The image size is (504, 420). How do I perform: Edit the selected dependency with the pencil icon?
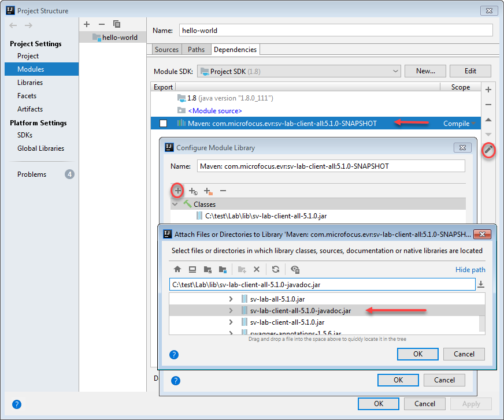(488, 150)
